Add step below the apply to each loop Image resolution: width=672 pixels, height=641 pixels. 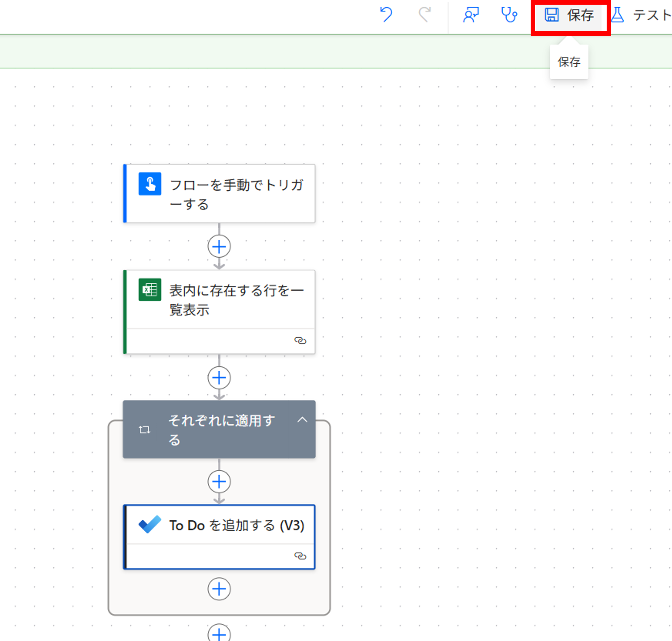point(219,633)
